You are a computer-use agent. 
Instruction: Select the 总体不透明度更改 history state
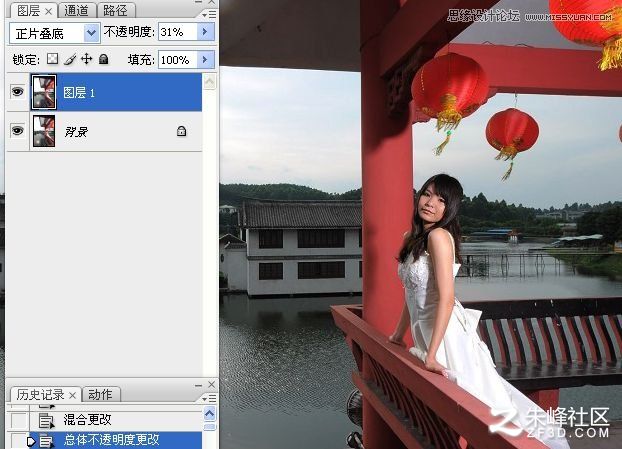click(104, 440)
